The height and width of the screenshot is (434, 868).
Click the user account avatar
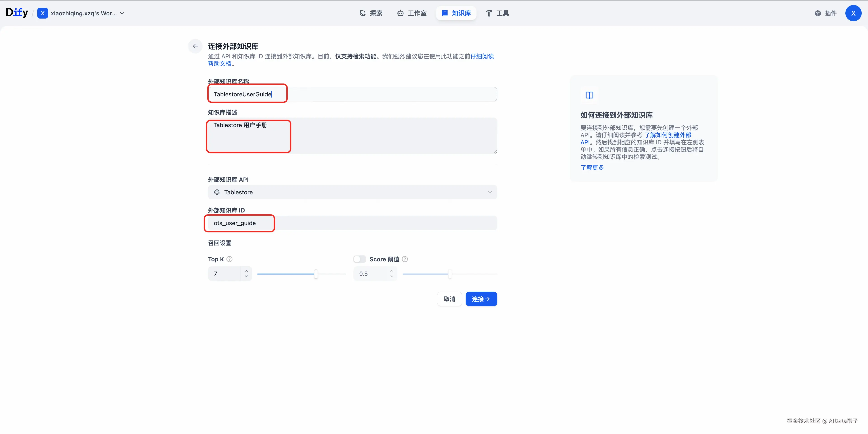coord(853,13)
